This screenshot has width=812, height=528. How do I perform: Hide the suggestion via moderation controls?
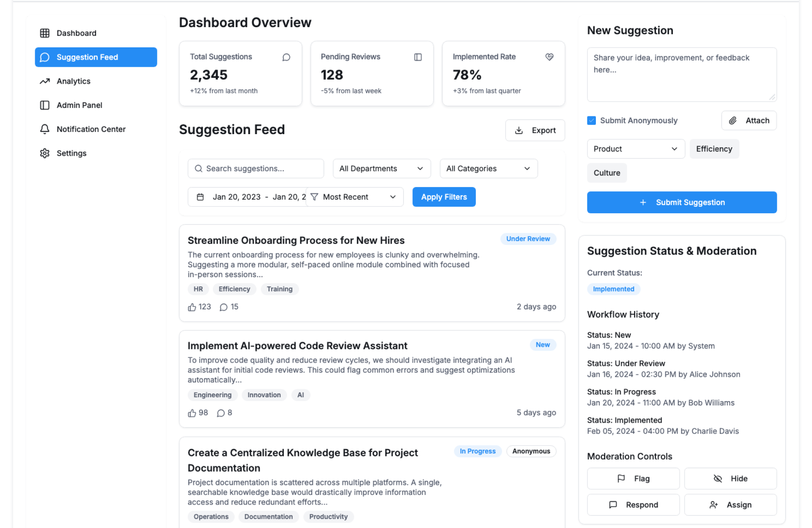730,478
